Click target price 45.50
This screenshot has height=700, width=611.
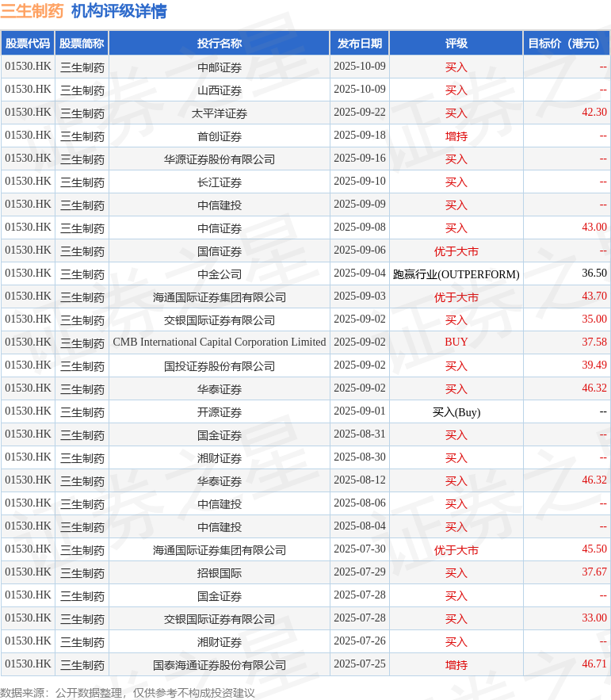click(594, 549)
